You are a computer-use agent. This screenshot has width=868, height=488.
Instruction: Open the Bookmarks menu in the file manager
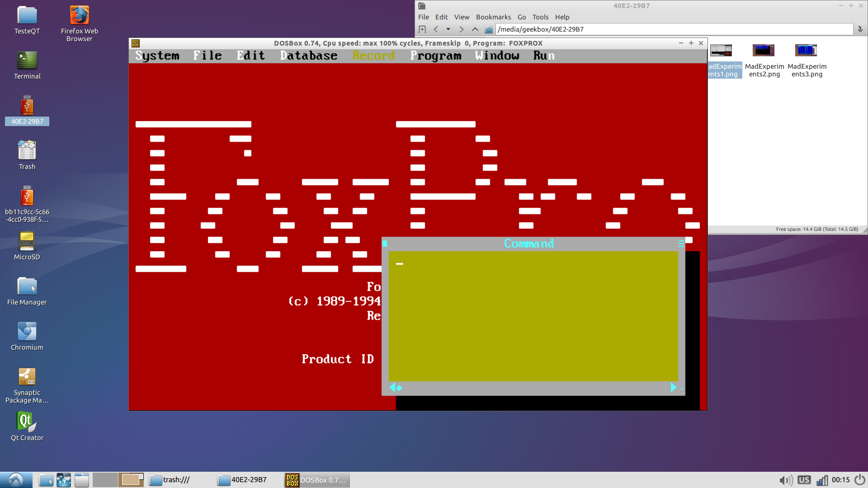coord(493,17)
